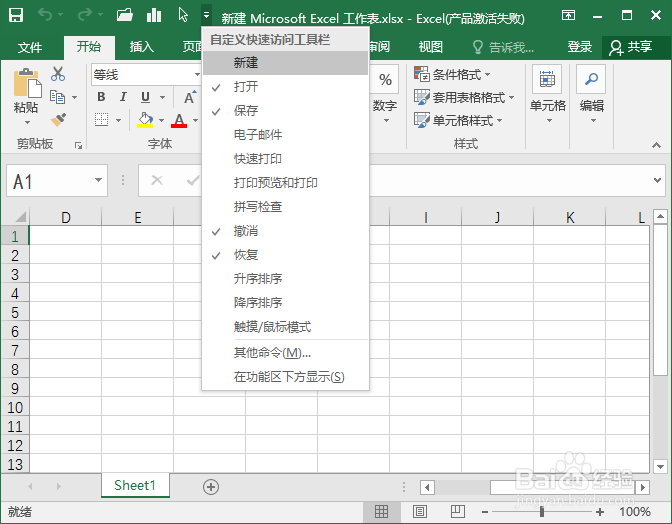
Task: Select the 开始 ribbon tab
Action: 89,47
